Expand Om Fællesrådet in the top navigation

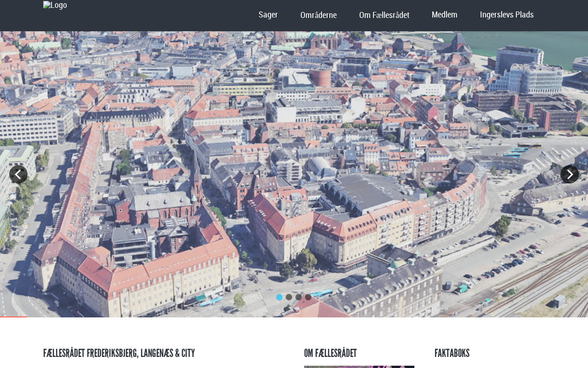click(384, 15)
